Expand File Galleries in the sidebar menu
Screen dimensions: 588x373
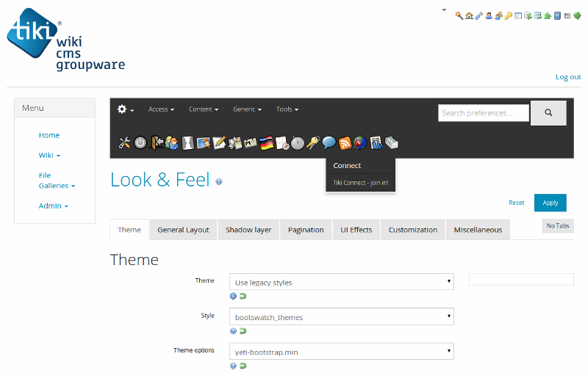point(57,181)
